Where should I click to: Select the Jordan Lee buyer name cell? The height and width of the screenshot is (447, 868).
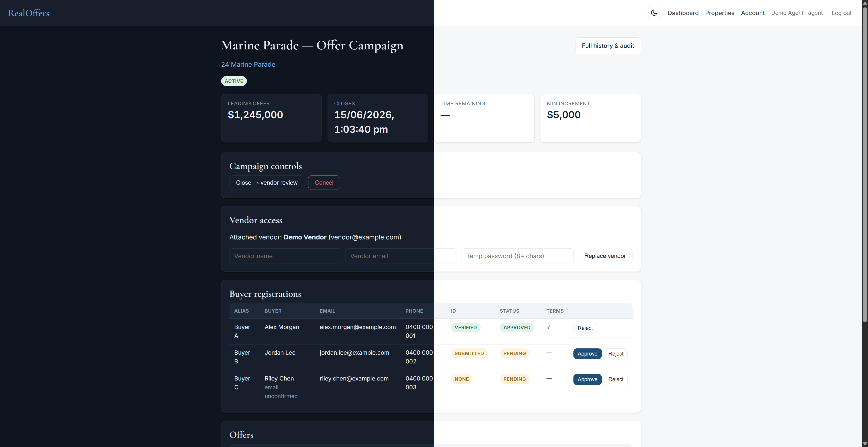(x=280, y=353)
